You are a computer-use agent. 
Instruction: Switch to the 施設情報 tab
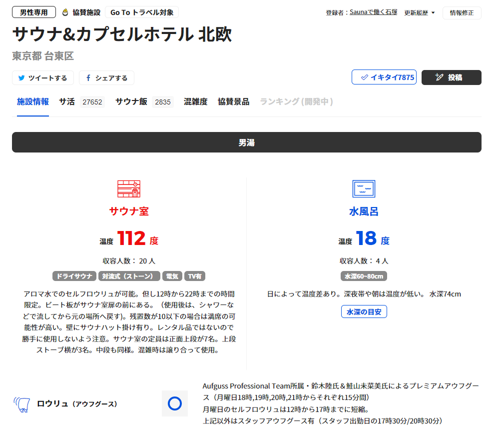point(33,101)
